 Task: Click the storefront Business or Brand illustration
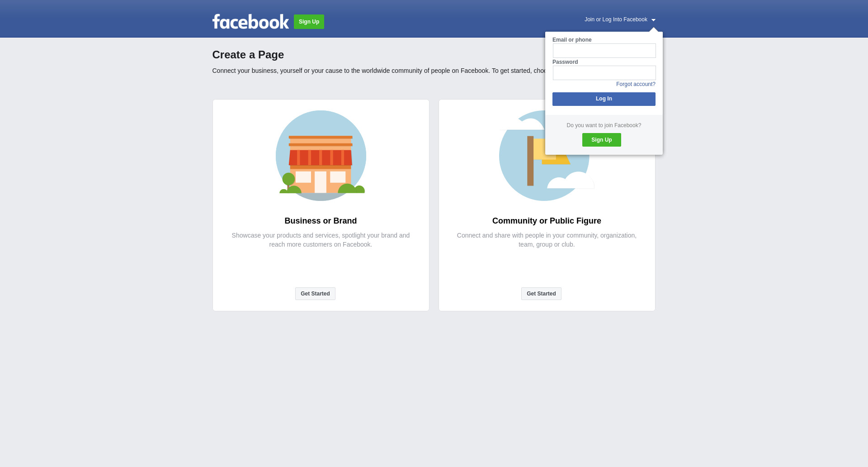321,156
